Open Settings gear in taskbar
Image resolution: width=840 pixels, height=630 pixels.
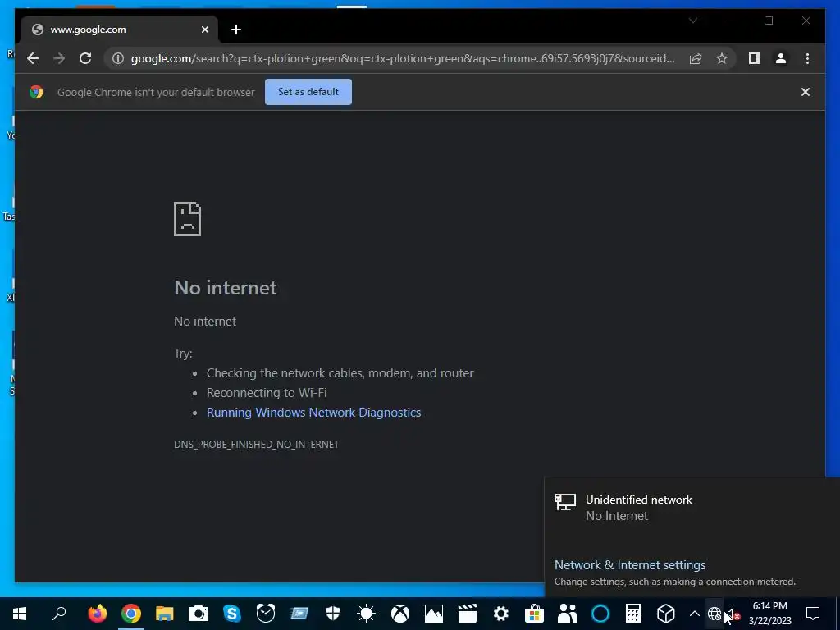click(x=501, y=614)
